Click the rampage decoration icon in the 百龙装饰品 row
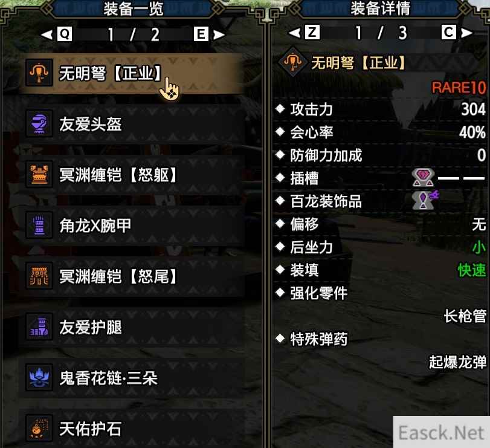490x448 pixels. [x=425, y=200]
